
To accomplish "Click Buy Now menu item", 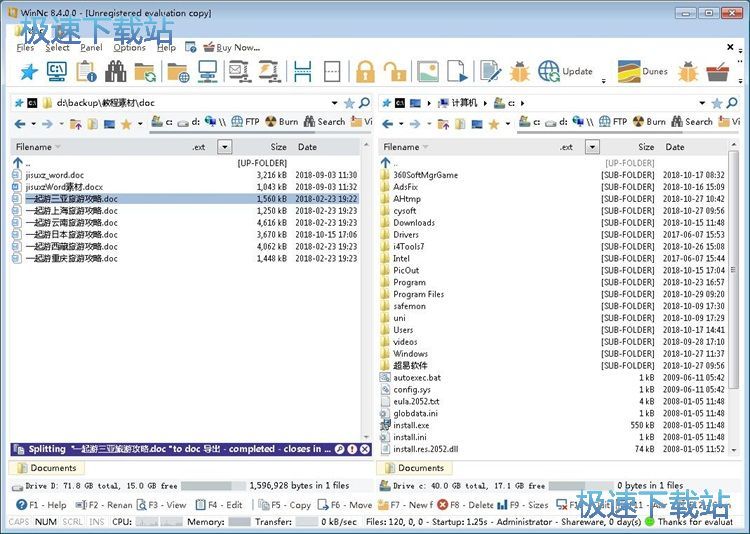I will coord(232,47).
